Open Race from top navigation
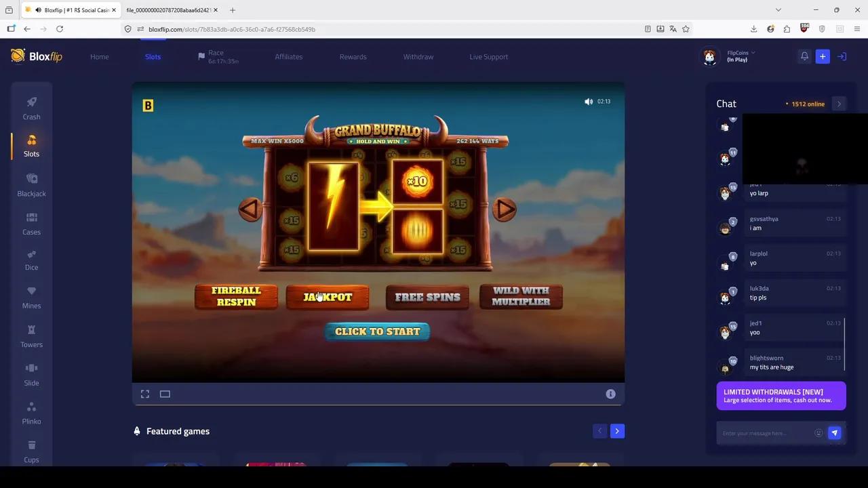The image size is (868, 488). (218, 57)
